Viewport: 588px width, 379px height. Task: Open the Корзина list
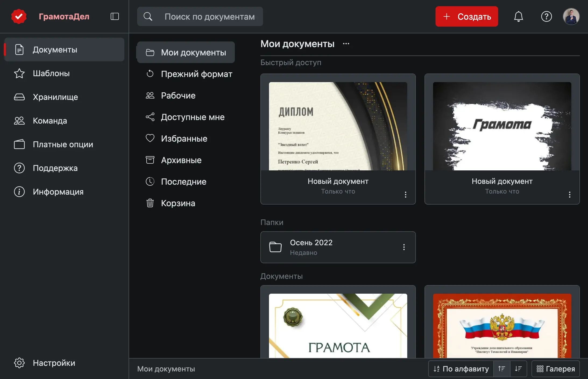point(186,203)
